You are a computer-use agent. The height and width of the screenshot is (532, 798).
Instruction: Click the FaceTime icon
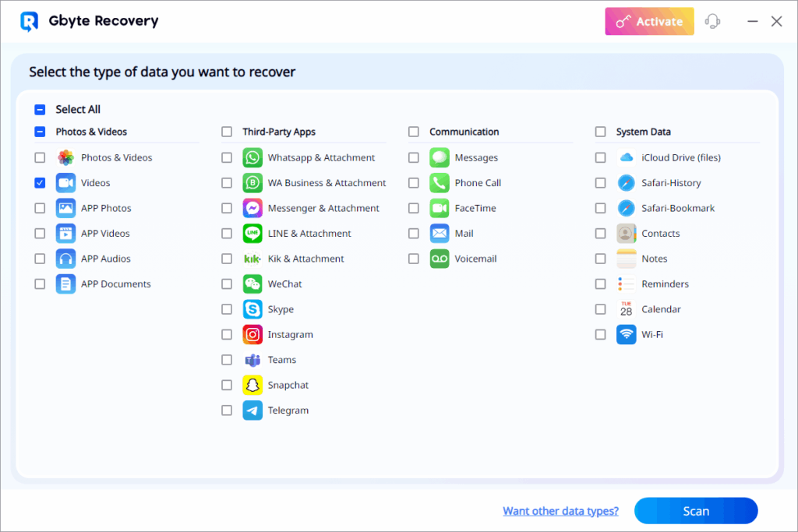pyautogui.click(x=440, y=208)
